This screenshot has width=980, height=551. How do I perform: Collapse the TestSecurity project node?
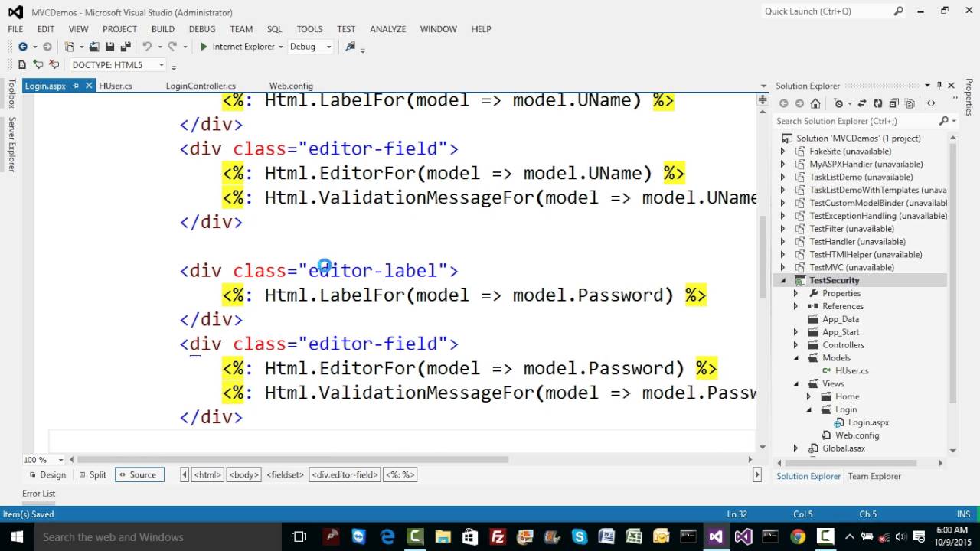[x=783, y=281]
